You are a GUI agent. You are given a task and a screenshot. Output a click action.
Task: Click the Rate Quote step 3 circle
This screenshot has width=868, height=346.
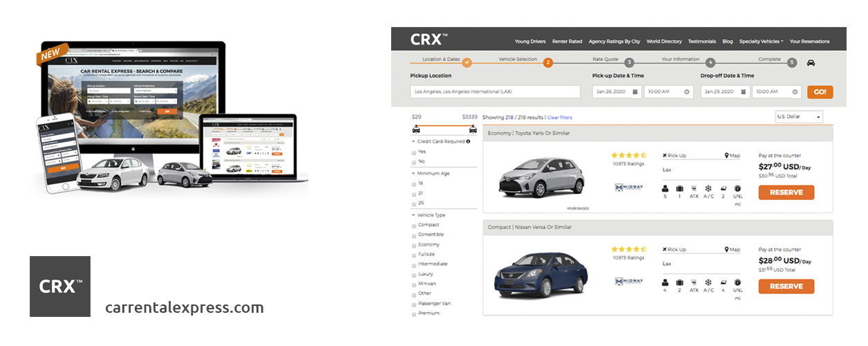[629, 62]
